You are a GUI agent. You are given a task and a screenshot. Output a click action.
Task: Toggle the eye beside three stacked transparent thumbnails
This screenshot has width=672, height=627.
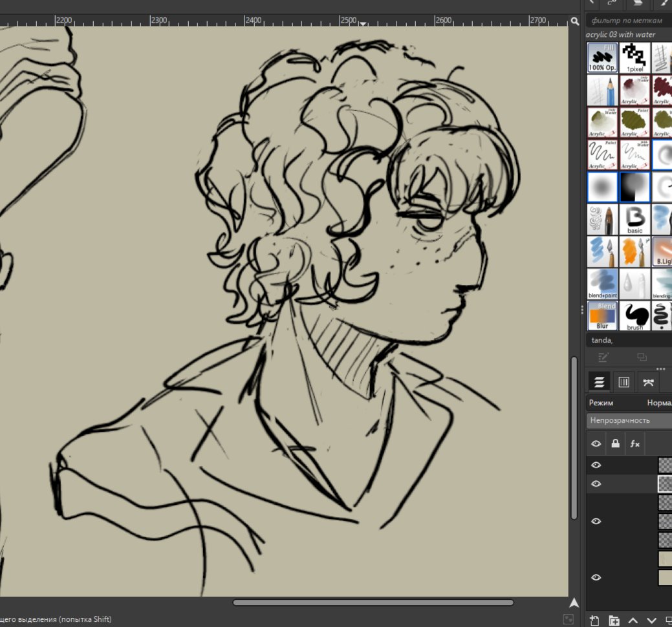tap(596, 521)
